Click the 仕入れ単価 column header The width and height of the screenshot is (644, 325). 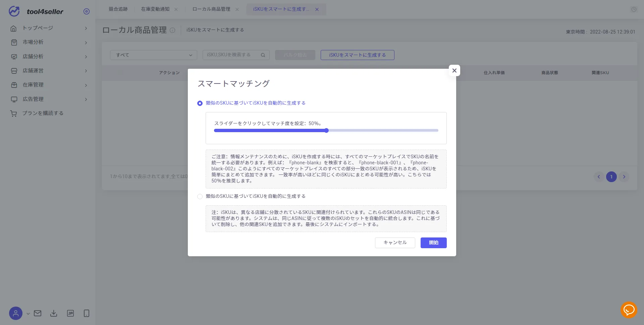point(494,73)
